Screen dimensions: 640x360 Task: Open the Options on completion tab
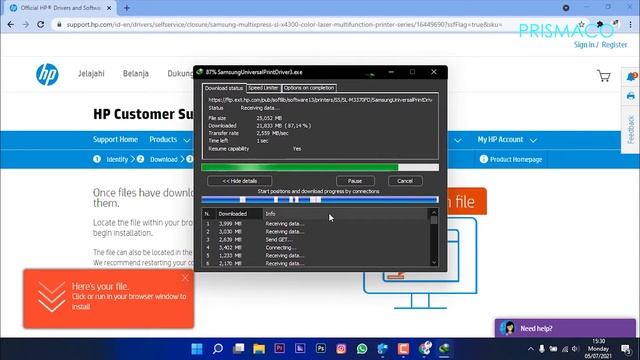coord(309,88)
